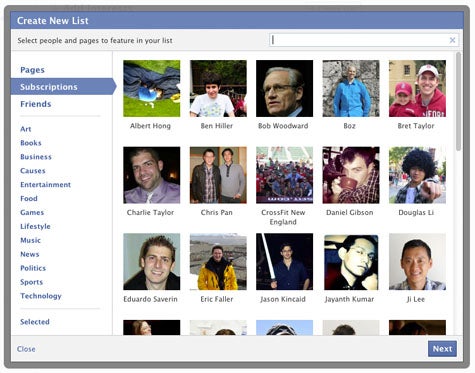Screen dimensions: 475x373
Task: Choose Douglas Li's profile picture
Action: click(417, 175)
